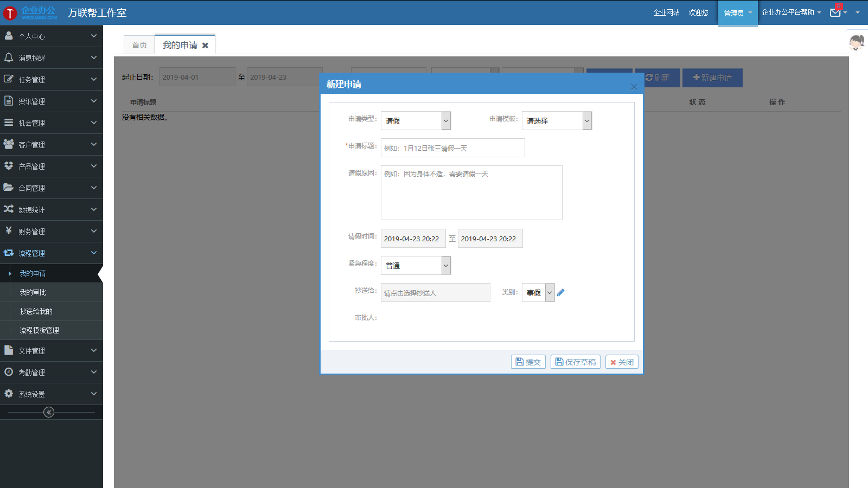868x488 pixels.
Task: Click the 新建申请 button in toolbar
Action: click(712, 78)
